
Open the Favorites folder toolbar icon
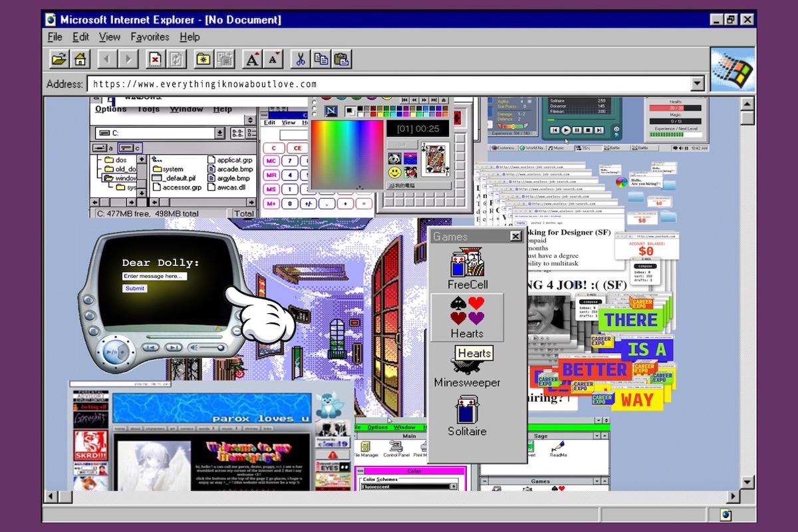(203, 59)
